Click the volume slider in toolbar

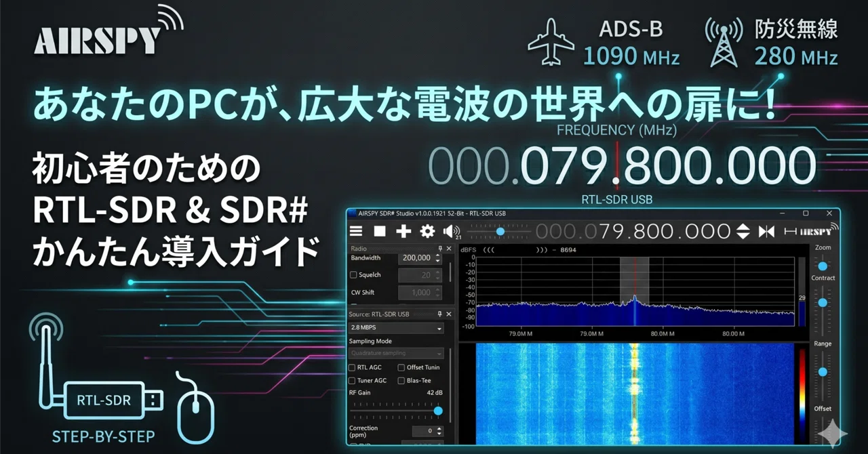[x=500, y=231]
